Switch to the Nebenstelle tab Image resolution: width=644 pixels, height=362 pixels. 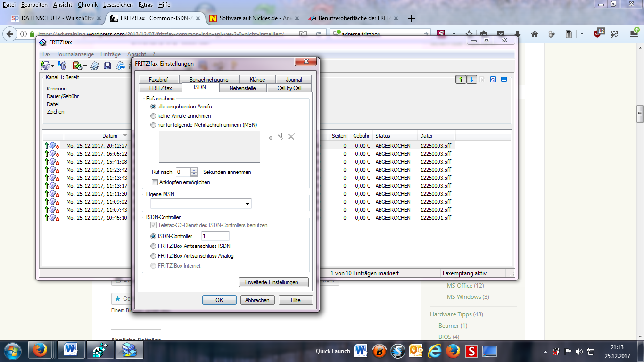pyautogui.click(x=243, y=88)
